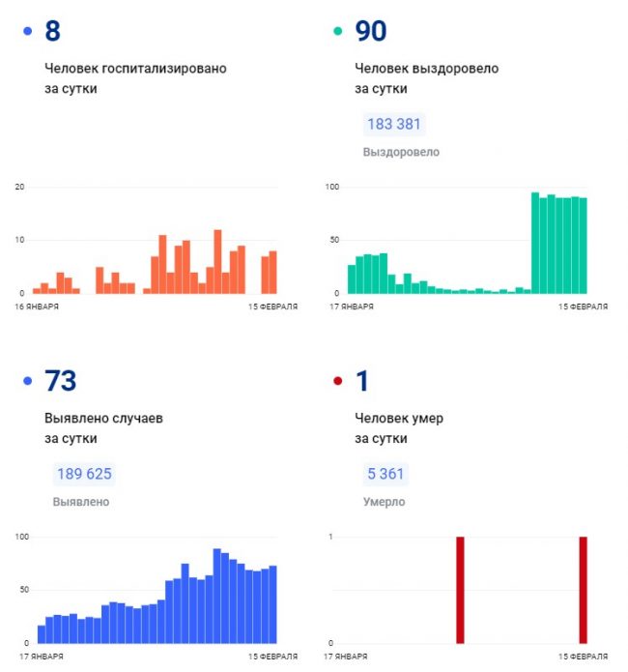The height and width of the screenshot is (672, 628).
Task: Click the tallest orange bar in hospitalizations chart
Action: [x=218, y=261]
